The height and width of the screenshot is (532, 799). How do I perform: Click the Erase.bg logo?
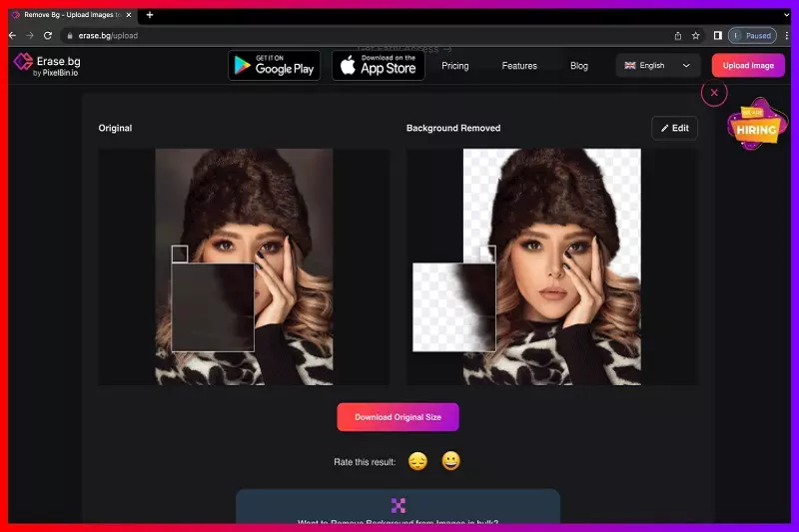[47, 65]
